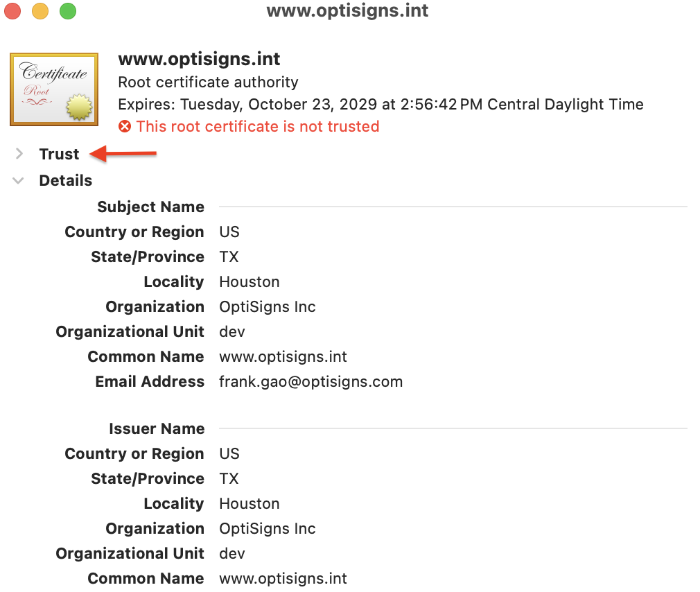Click the "Email Address" field label
The image size is (700, 592).
point(150,382)
